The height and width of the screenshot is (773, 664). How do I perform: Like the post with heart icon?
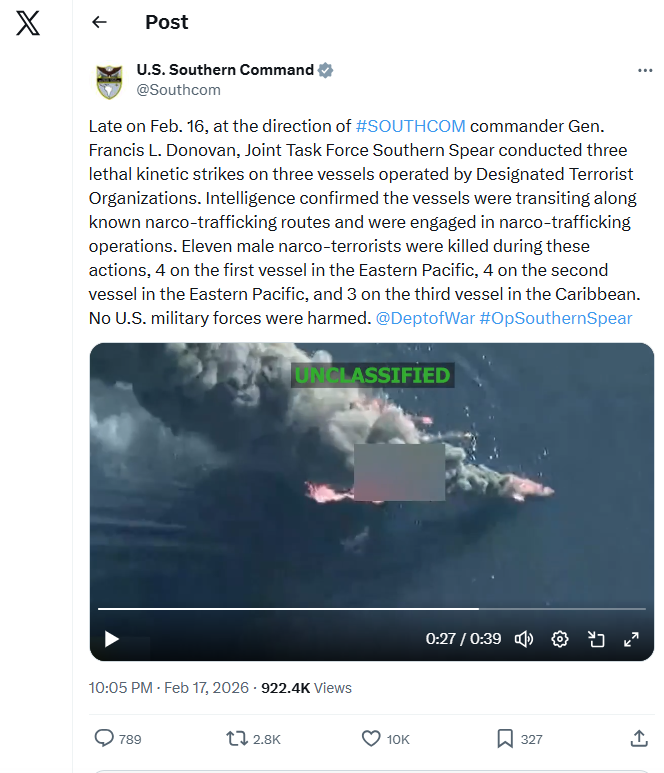click(x=371, y=738)
